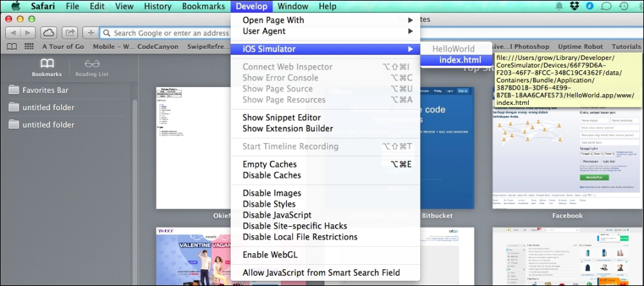Viewport: 644px width, 286px height.
Task: Open the CodeCanyon bookmark
Action: click(x=159, y=46)
